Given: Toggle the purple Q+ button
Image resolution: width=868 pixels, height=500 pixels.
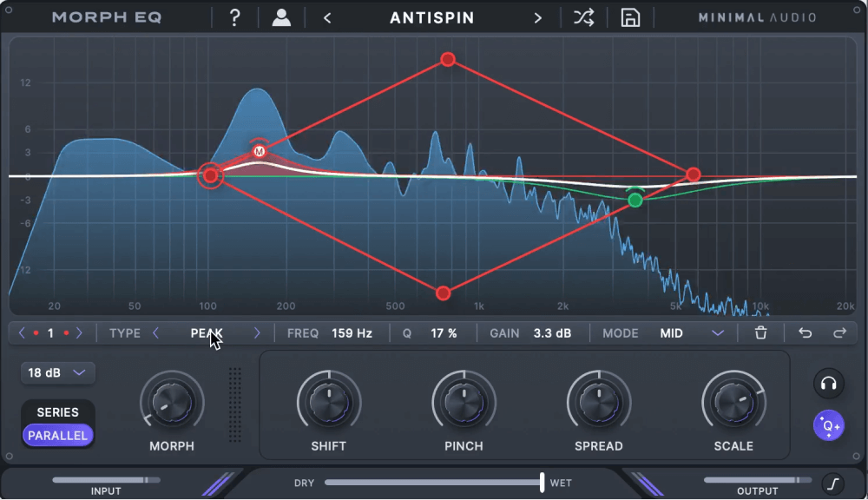Looking at the screenshot, I should pyautogui.click(x=828, y=425).
